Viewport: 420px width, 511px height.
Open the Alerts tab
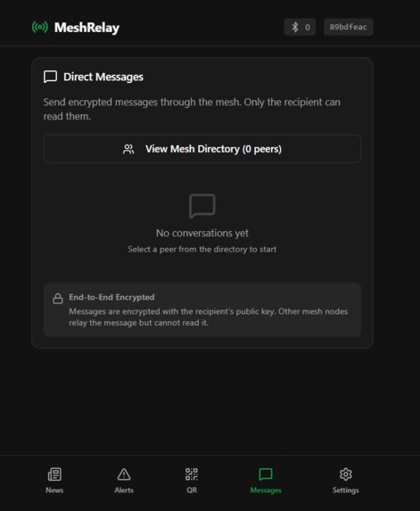pos(124,481)
